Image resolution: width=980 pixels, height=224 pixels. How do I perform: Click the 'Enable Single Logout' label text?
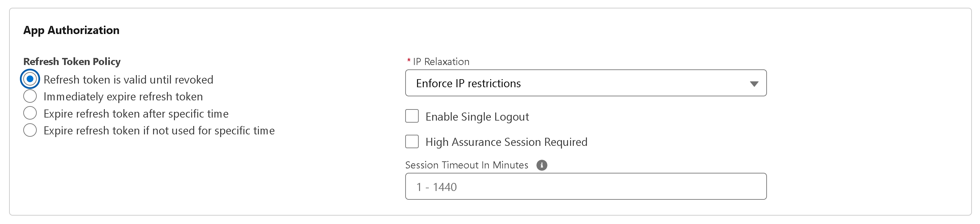[x=477, y=117]
